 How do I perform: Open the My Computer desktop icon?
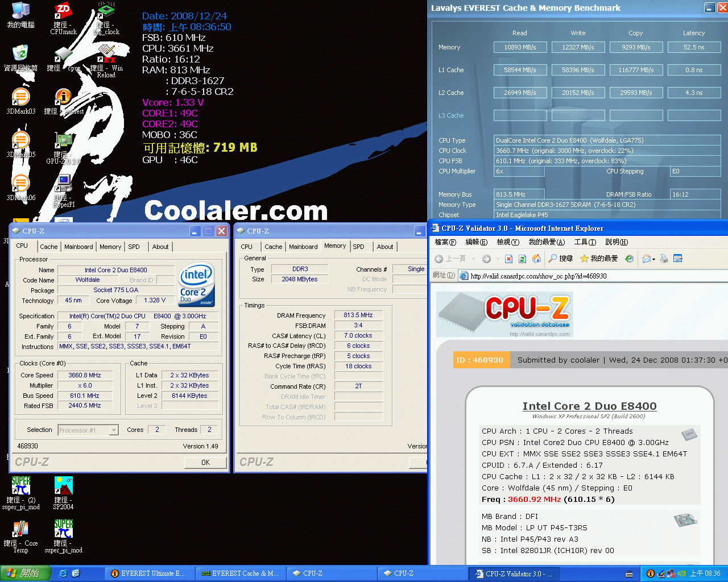pyautogui.click(x=20, y=15)
